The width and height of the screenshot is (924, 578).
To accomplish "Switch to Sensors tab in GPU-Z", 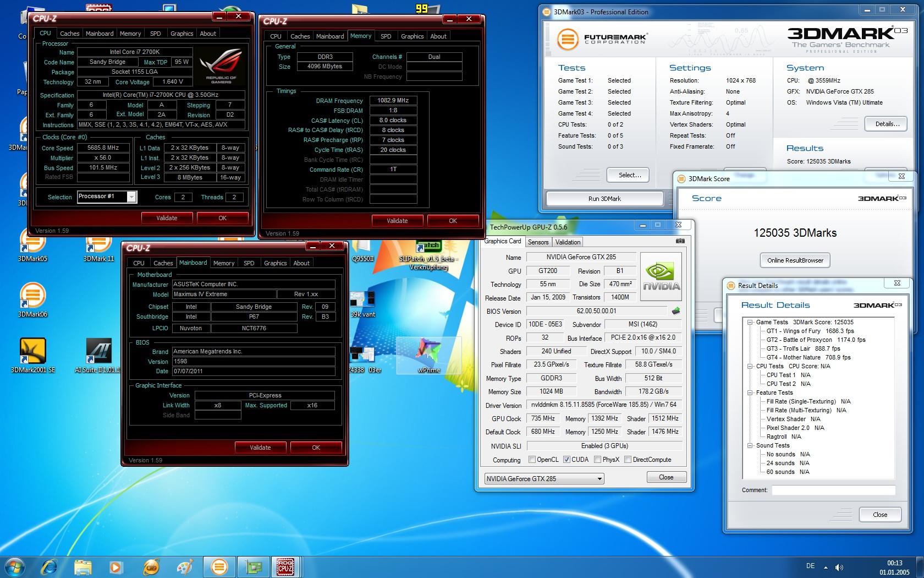I will click(x=538, y=242).
